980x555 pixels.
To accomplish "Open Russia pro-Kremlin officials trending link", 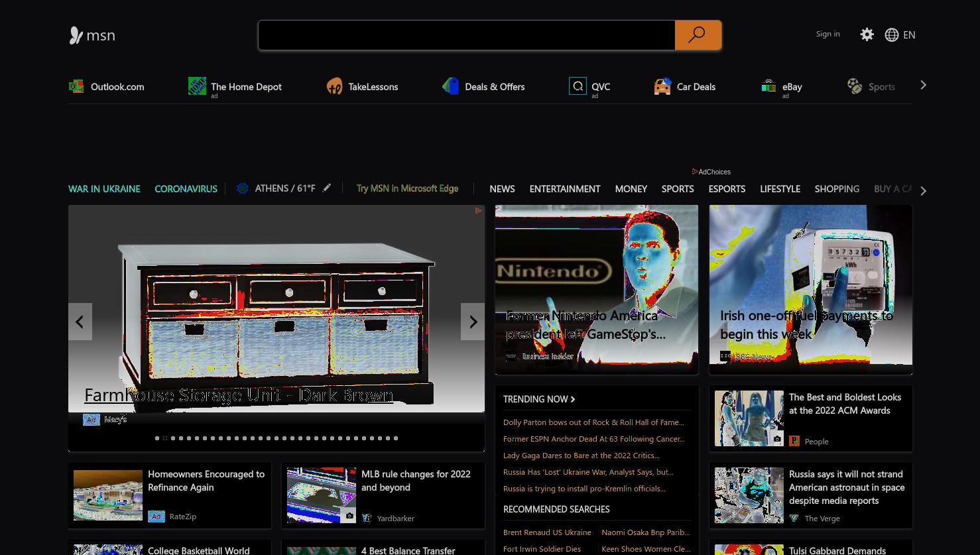I will pyautogui.click(x=584, y=488).
